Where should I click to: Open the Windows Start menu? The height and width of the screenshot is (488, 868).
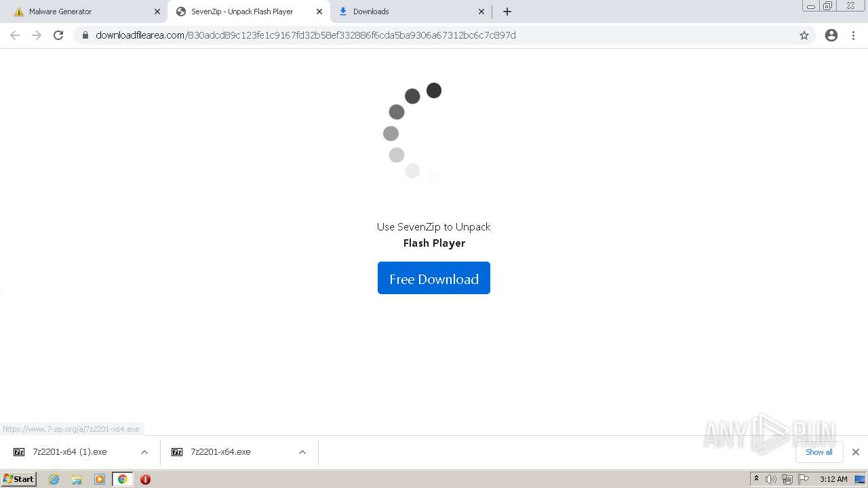tap(19, 479)
